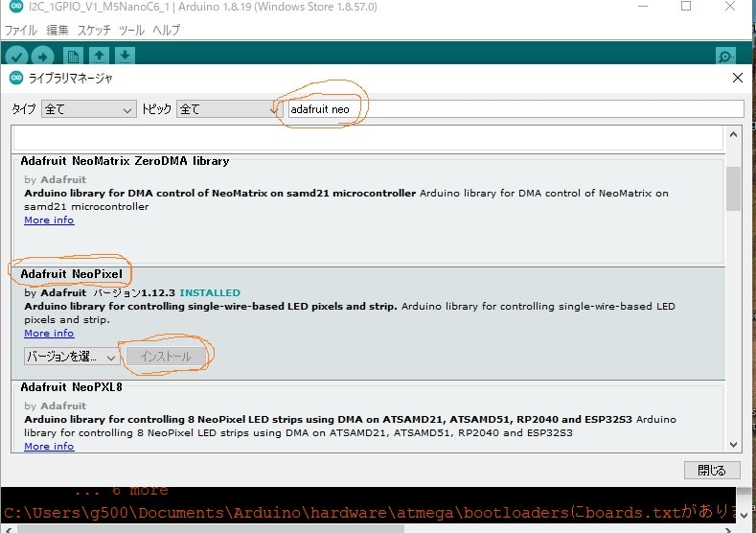Click the console scroll down arrow
This screenshot has width=756, height=533.
pyautogui.click(x=744, y=515)
